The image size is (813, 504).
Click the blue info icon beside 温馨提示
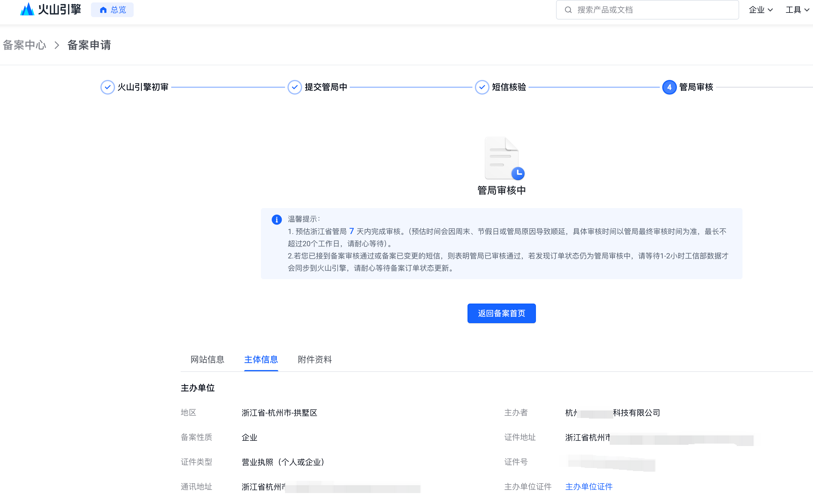[277, 219]
